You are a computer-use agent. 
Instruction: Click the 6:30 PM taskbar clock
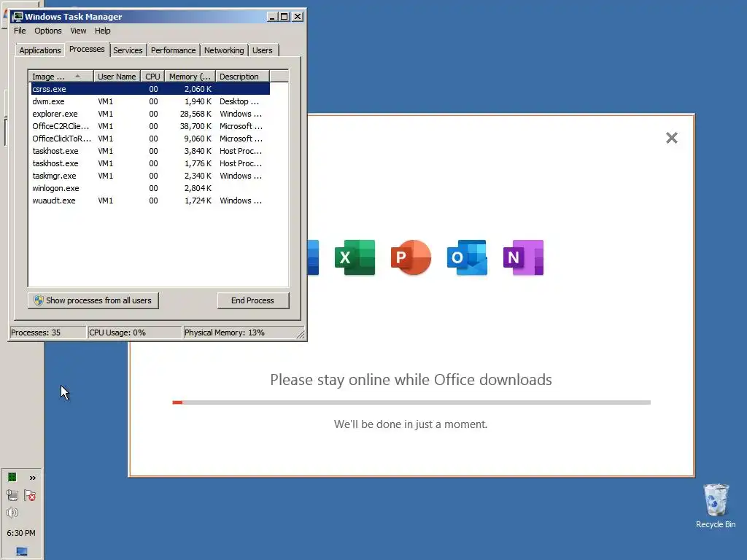point(21,533)
